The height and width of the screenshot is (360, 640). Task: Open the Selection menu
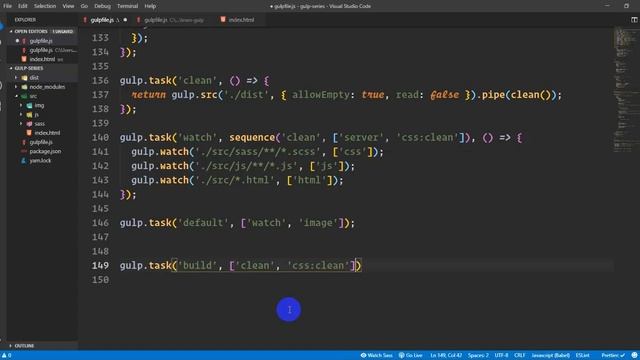point(44,6)
